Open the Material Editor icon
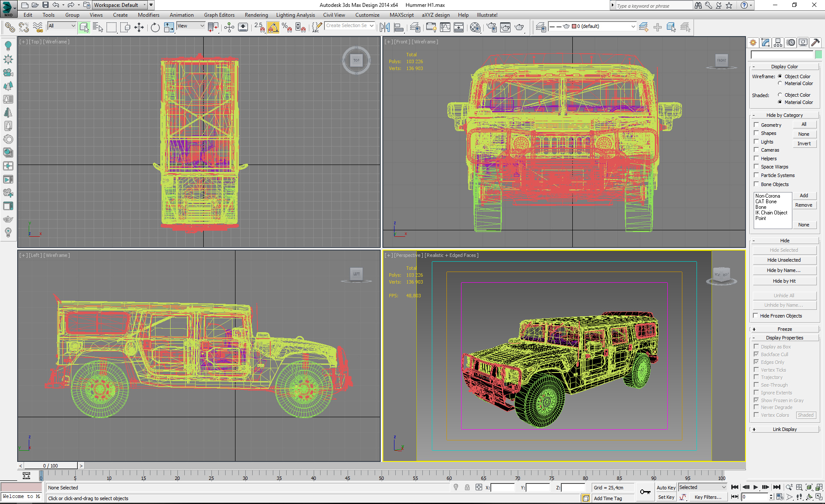 click(475, 27)
